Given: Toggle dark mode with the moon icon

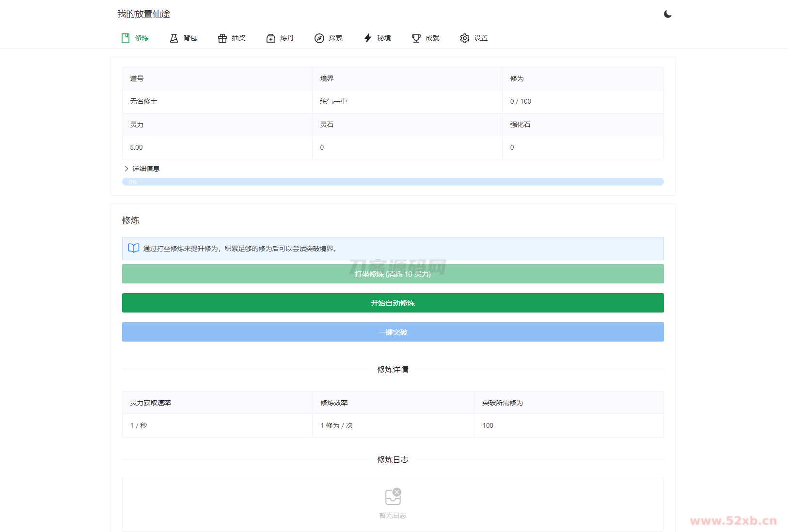Looking at the screenshot, I should coord(668,14).
